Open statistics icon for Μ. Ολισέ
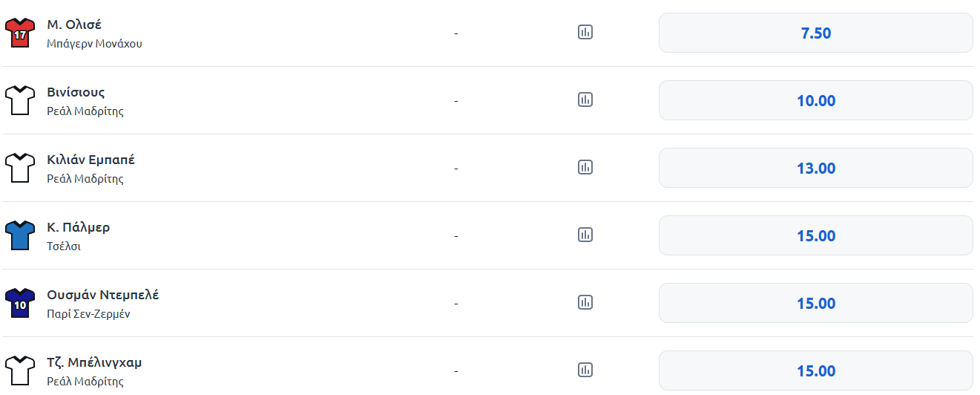 [x=585, y=32]
